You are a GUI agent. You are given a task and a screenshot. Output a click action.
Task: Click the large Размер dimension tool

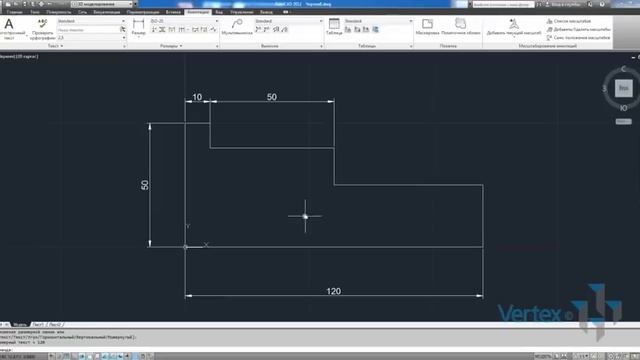(138, 27)
